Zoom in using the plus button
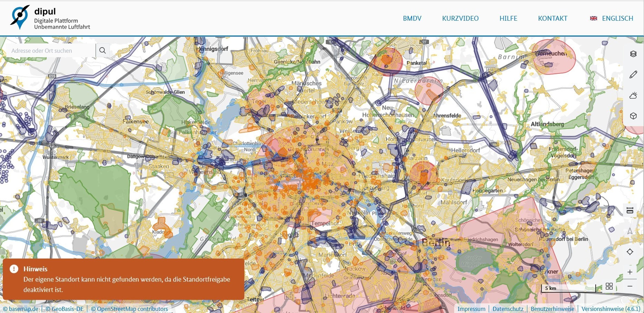The image size is (644, 313). click(x=630, y=272)
